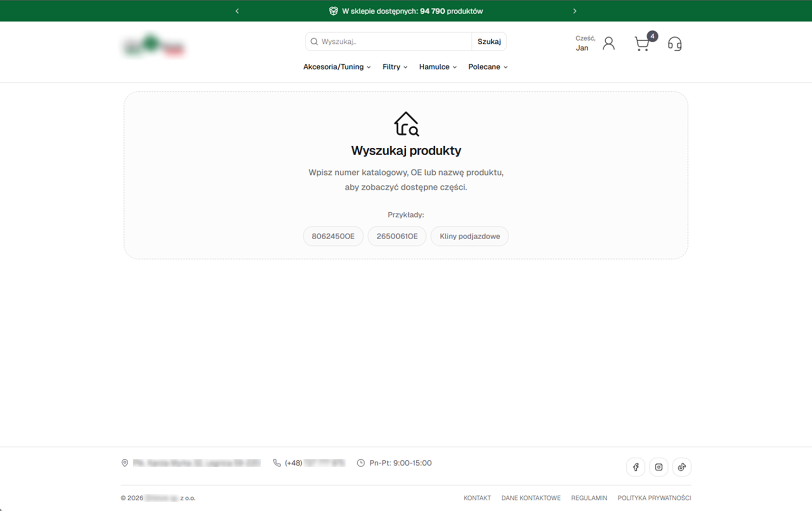Open the Regulamin footer link

click(589, 498)
